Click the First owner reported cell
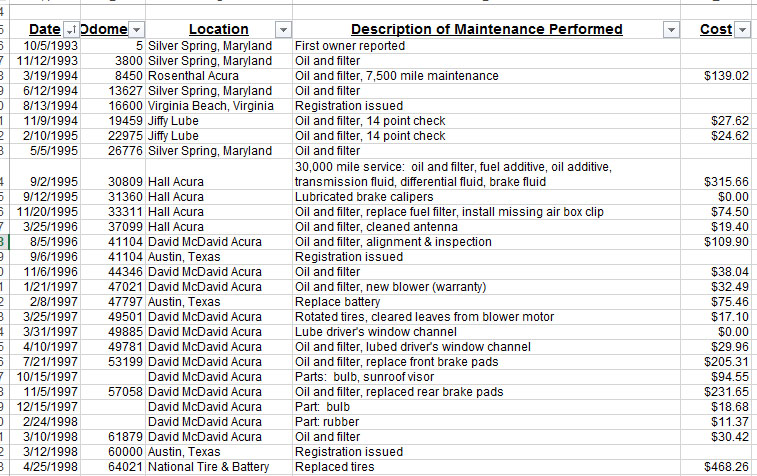757x476 pixels. tap(351, 46)
